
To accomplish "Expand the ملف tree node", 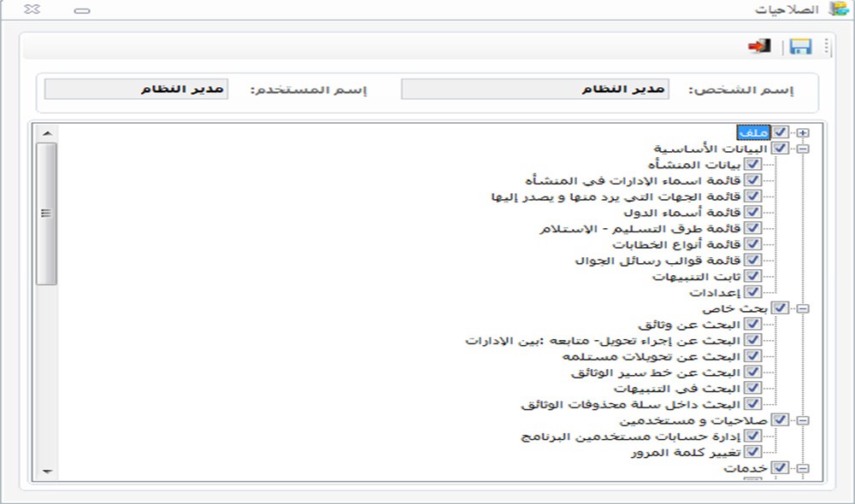I will [x=802, y=132].
